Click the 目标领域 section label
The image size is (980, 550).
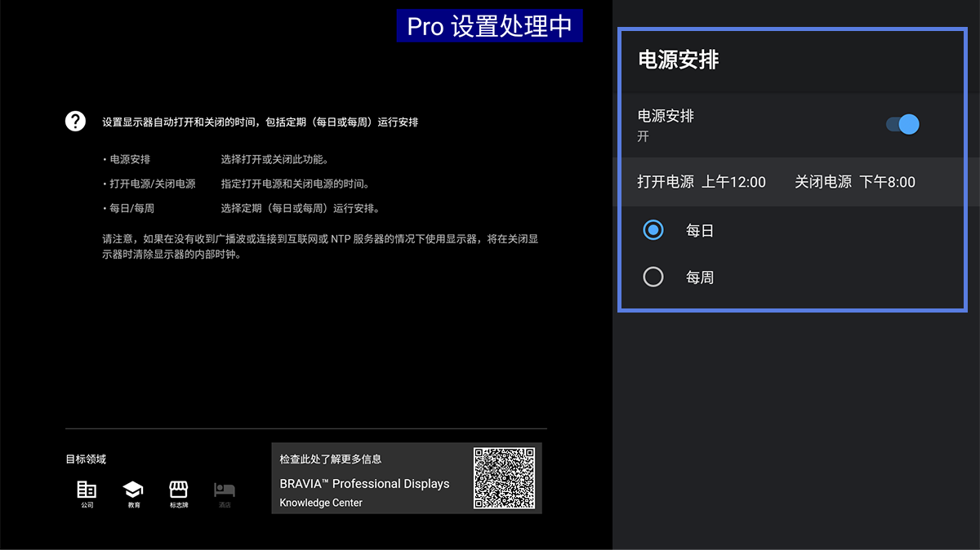pyautogui.click(x=86, y=459)
